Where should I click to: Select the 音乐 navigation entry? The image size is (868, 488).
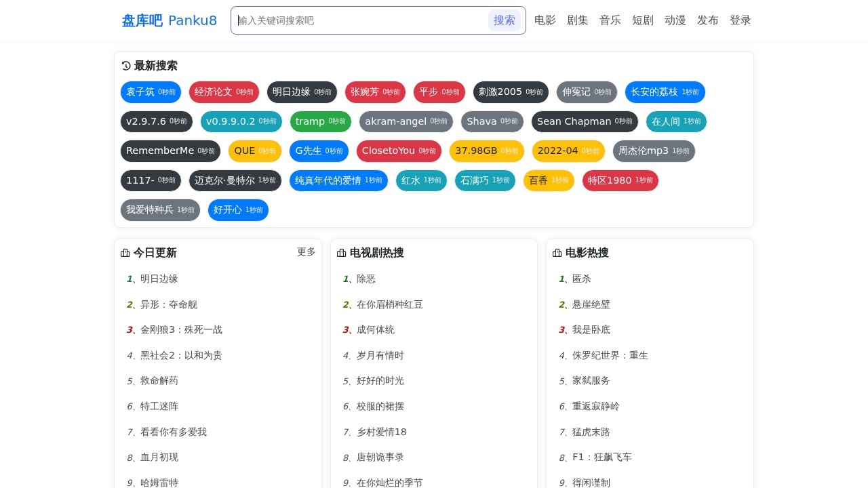610,20
